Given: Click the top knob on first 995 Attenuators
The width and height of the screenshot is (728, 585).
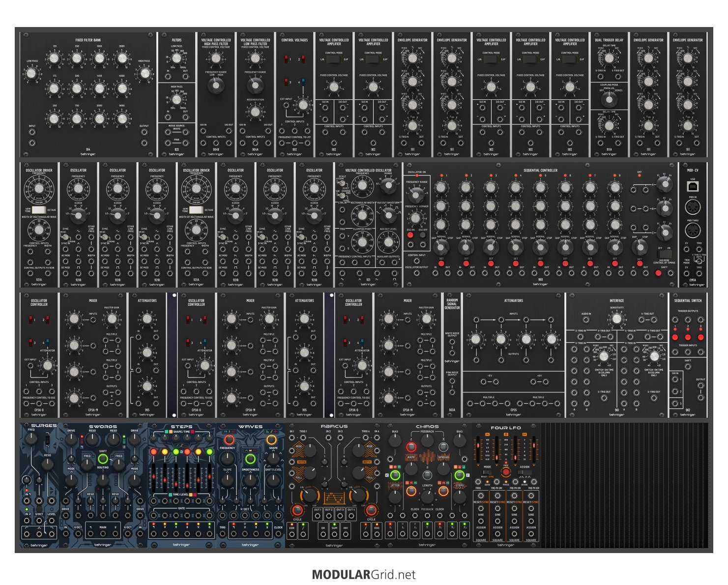Looking at the screenshot, I should [147, 319].
